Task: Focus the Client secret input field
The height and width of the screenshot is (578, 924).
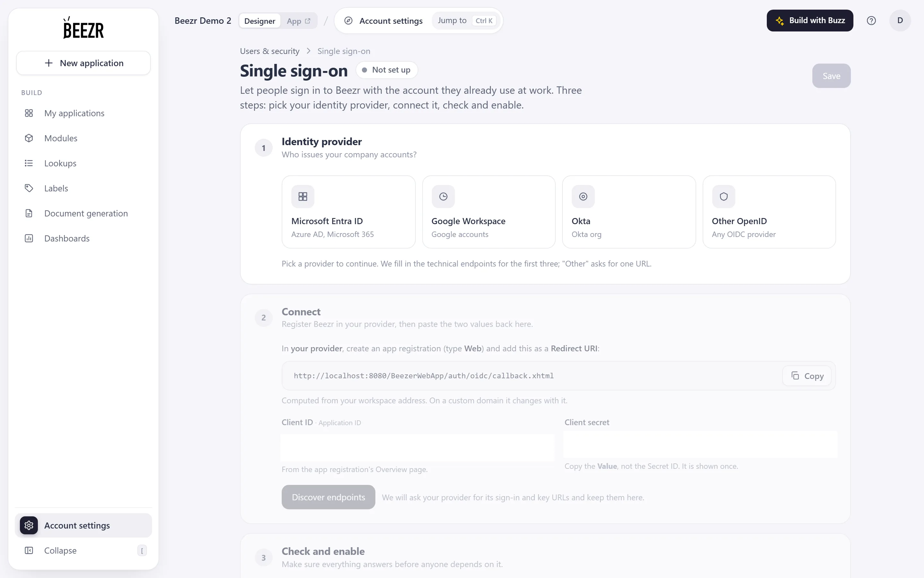Action: coord(700,444)
